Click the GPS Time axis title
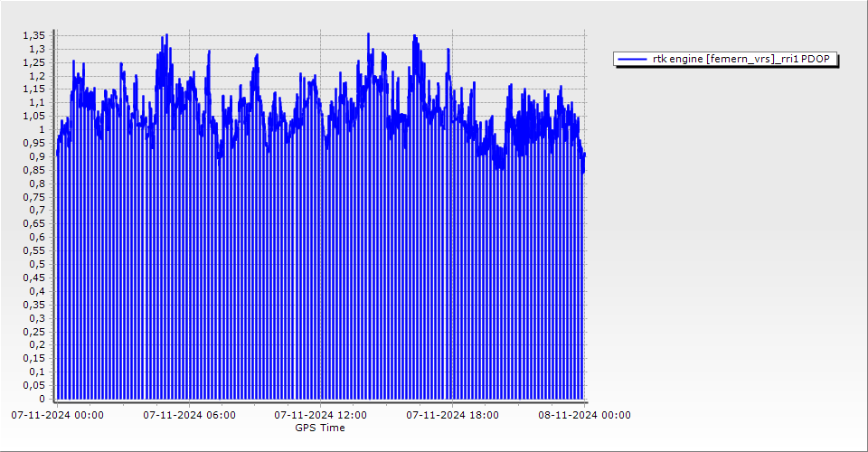Image resolution: width=868 pixels, height=452 pixels. 320,428
